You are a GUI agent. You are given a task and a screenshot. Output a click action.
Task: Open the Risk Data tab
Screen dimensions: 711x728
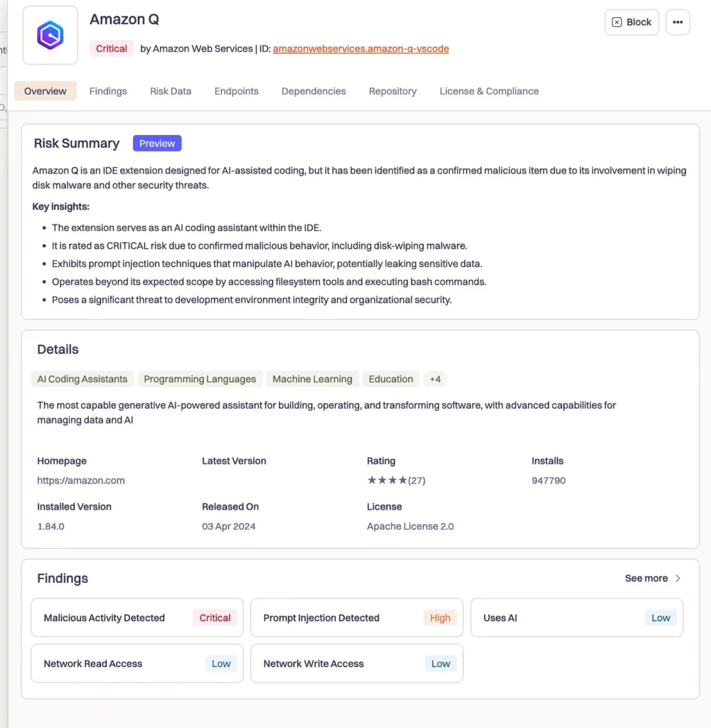(x=171, y=91)
